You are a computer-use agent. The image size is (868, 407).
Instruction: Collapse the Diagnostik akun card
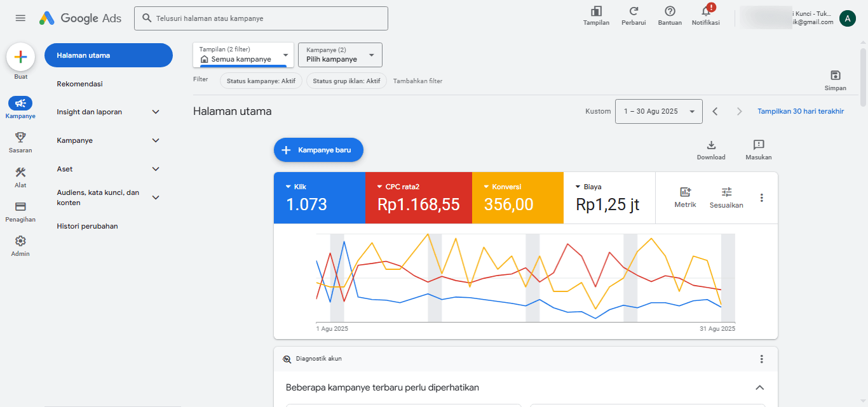coord(759,387)
